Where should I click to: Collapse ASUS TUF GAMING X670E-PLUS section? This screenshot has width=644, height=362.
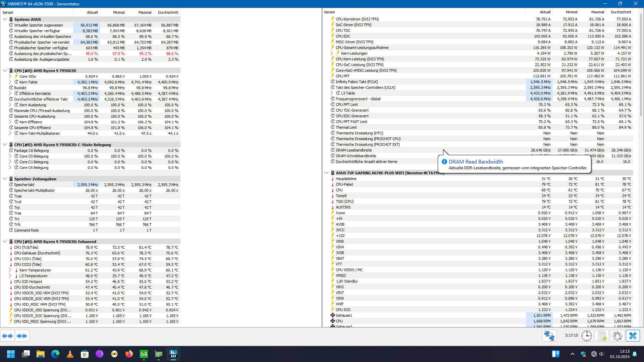(x=326, y=173)
